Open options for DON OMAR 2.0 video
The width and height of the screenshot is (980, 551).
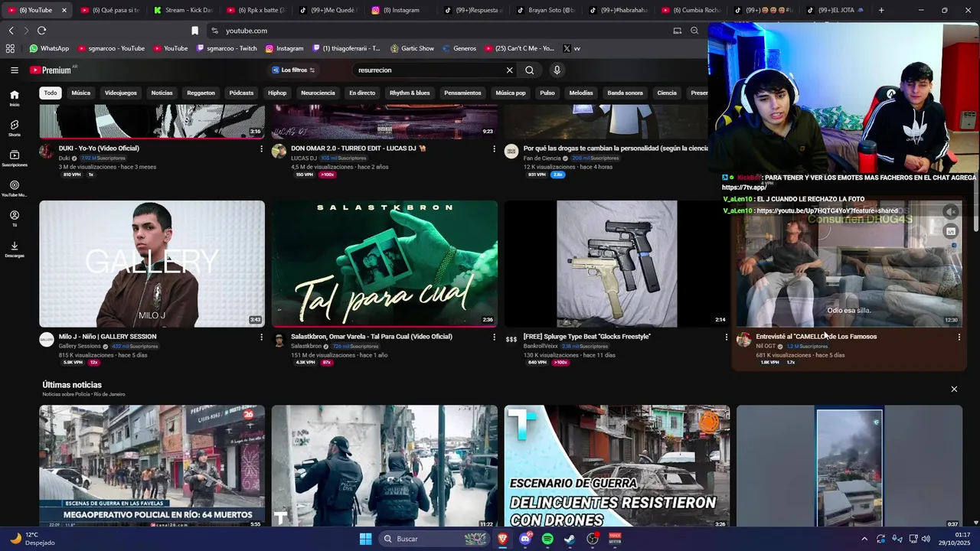(494, 148)
